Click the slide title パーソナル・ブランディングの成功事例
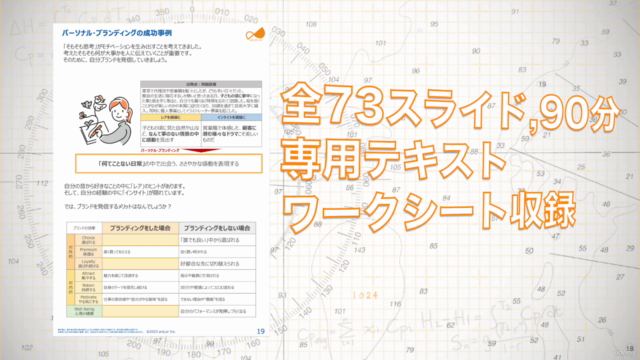The width and height of the screenshot is (640, 360). pyautogui.click(x=117, y=33)
